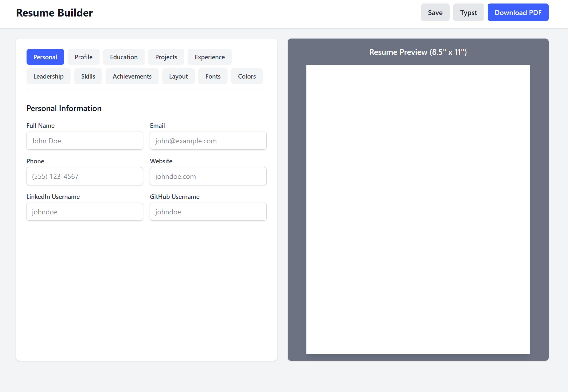Viewport: 568px width, 392px height.
Task: Open the Skills section
Action: point(88,76)
